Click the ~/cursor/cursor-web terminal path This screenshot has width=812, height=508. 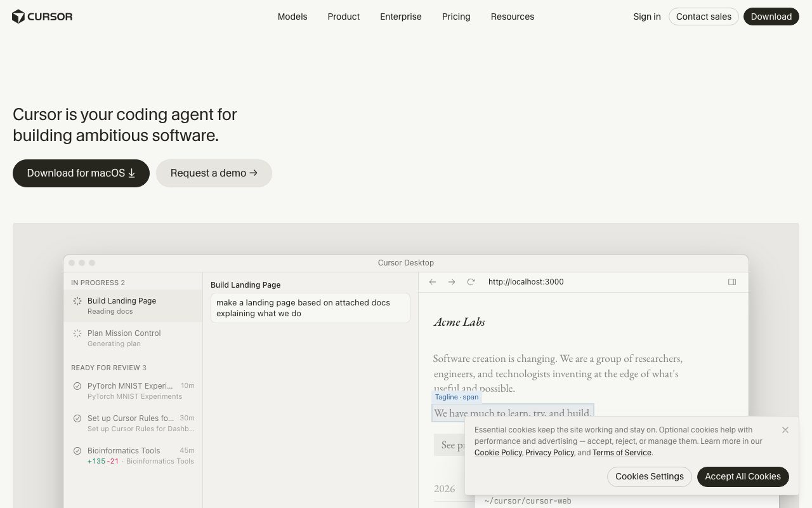coord(528,501)
